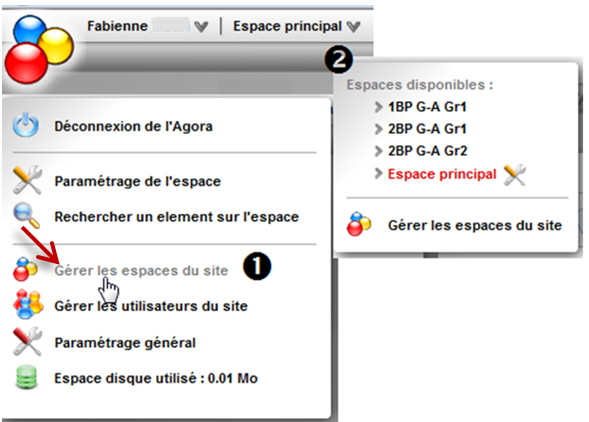Click the Agora three-ball logo

(39, 49)
